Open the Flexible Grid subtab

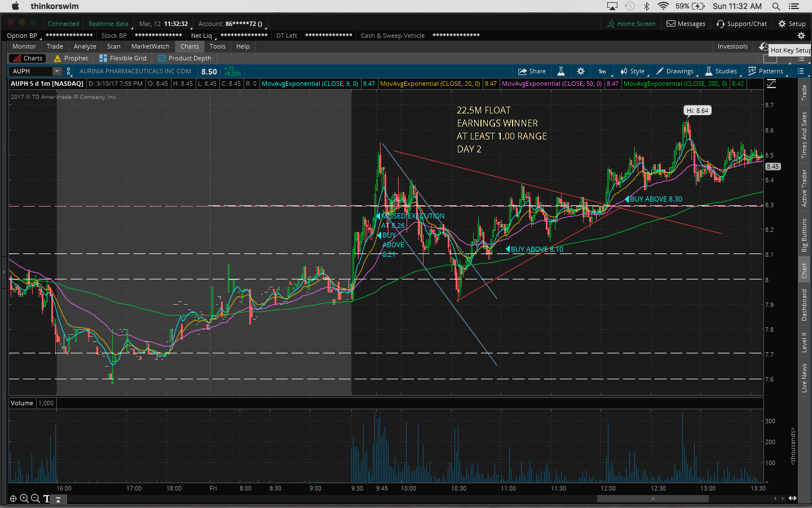coord(123,58)
